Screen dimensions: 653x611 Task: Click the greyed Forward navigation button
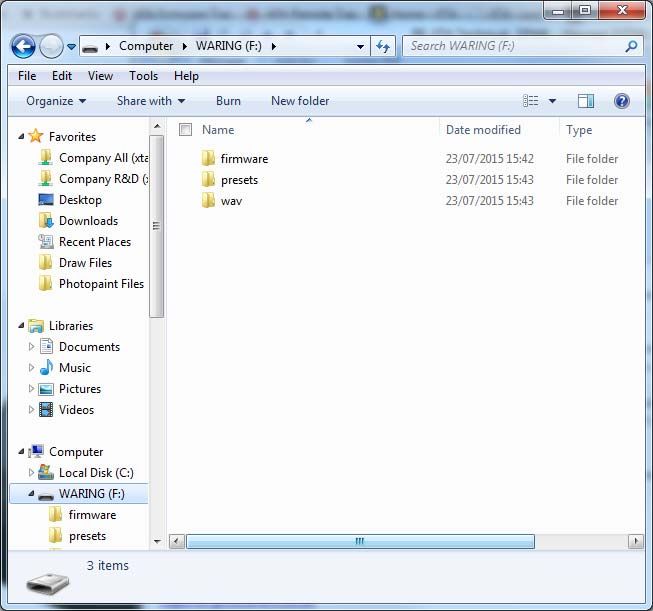[51, 46]
